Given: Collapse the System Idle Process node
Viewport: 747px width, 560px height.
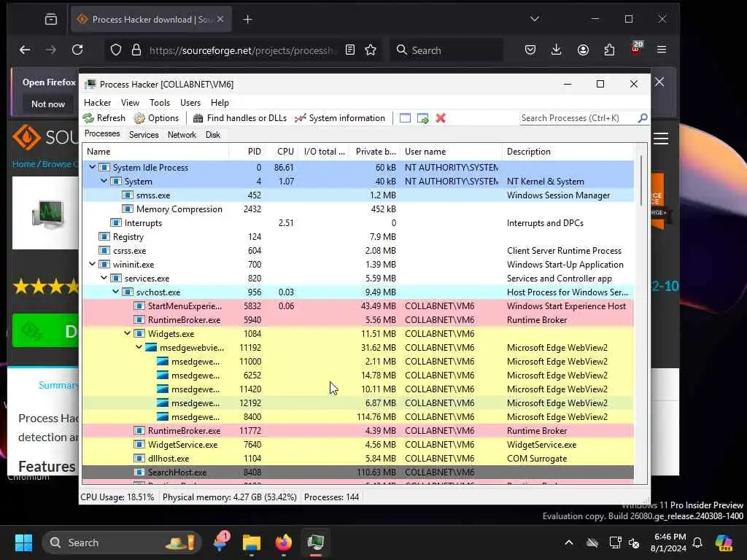Looking at the screenshot, I should (x=92, y=167).
